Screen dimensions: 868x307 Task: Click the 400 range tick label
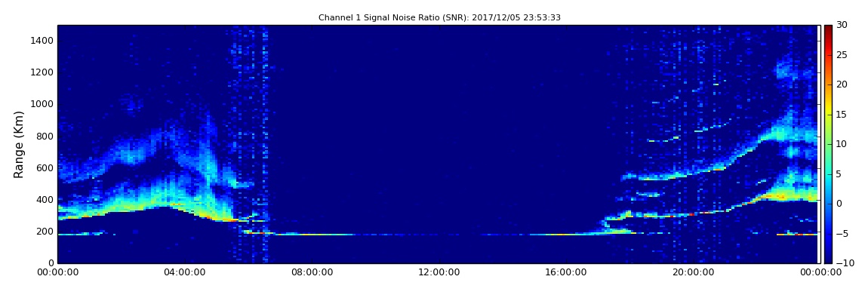pyautogui.click(x=45, y=200)
